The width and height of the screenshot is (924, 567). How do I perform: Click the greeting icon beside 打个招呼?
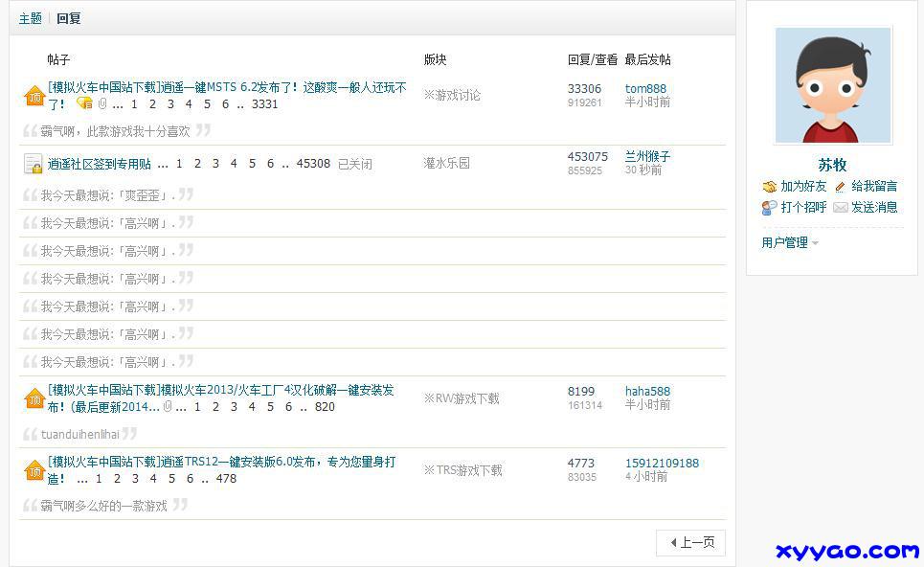769,208
